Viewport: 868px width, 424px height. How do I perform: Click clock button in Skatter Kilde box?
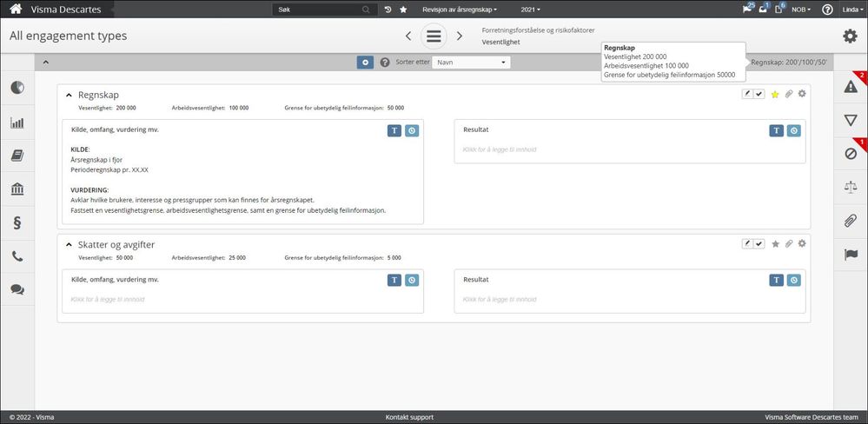412,280
